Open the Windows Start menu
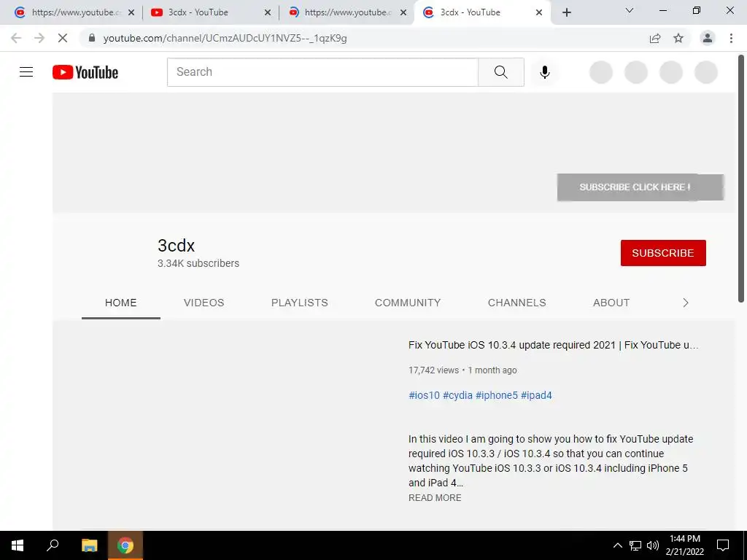Image resolution: width=747 pixels, height=560 pixels. 18,545
